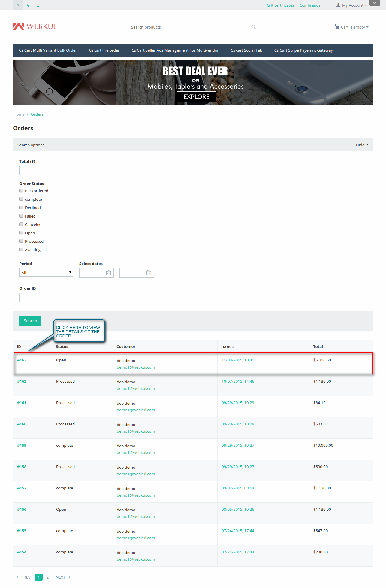The height and width of the screenshot is (588, 386).
Task: Switch currency to euro symbol
Action: (28, 5)
